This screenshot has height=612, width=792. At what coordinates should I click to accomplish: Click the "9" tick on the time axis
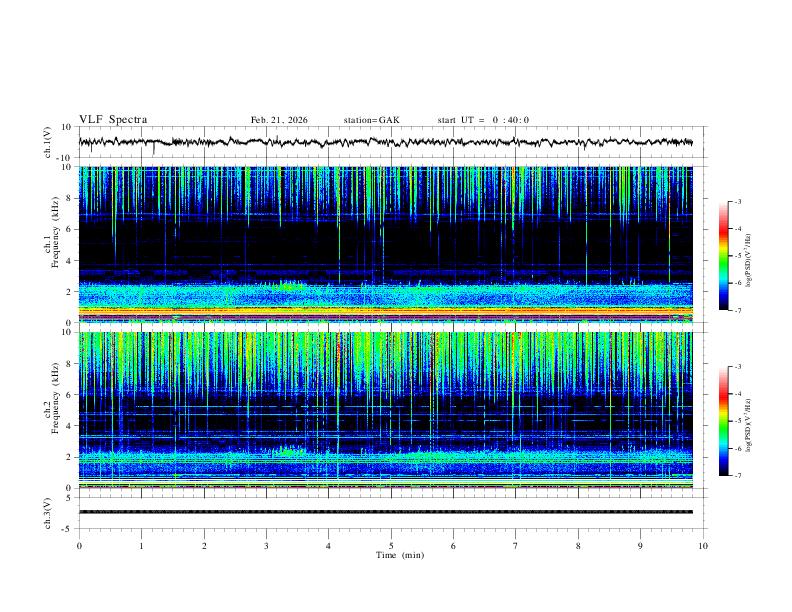[640, 546]
